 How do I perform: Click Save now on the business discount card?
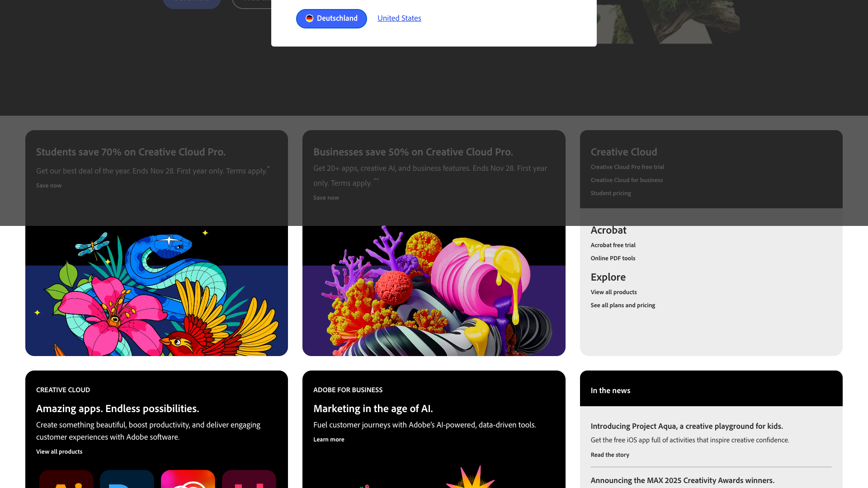pyautogui.click(x=326, y=197)
